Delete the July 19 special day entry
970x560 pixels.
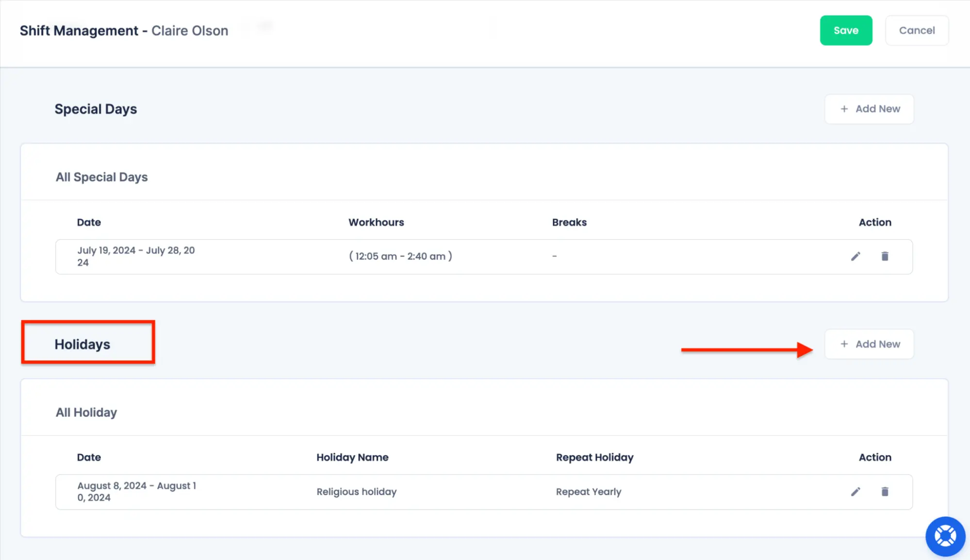pyautogui.click(x=885, y=256)
